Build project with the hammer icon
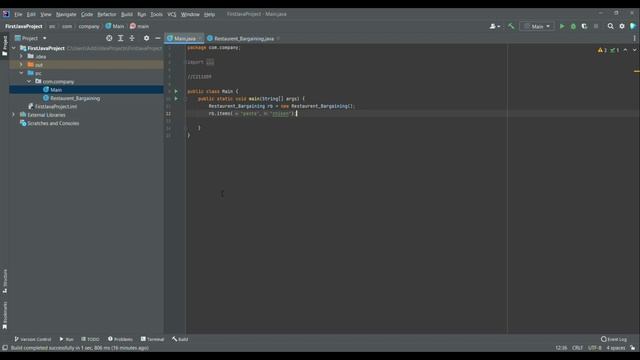Image resolution: width=640 pixels, height=360 pixels. point(511,26)
